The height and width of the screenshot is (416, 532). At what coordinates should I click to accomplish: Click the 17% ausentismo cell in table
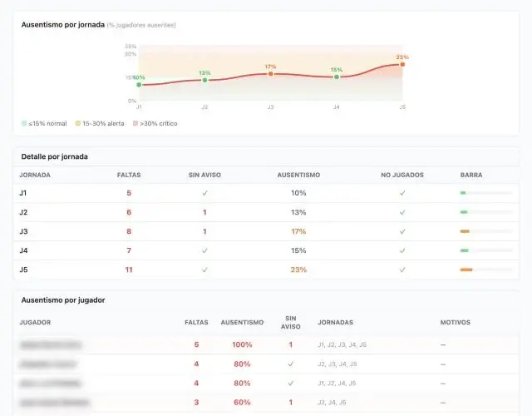click(298, 231)
